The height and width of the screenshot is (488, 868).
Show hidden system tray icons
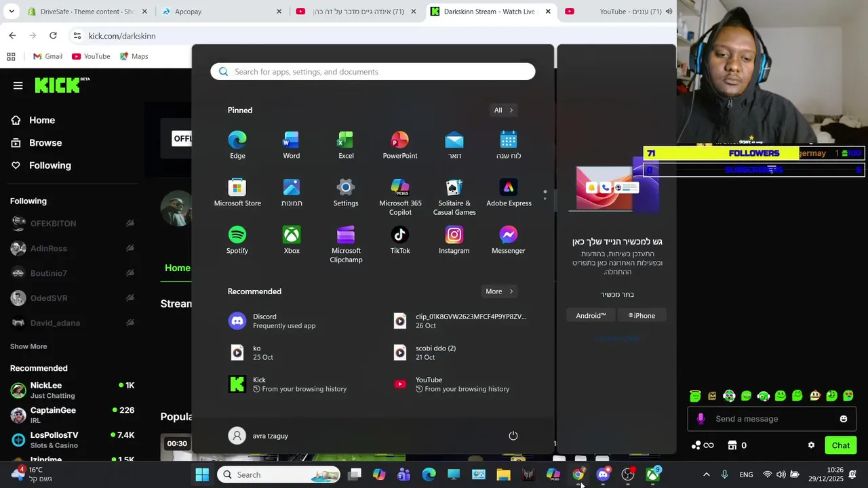(706, 474)
